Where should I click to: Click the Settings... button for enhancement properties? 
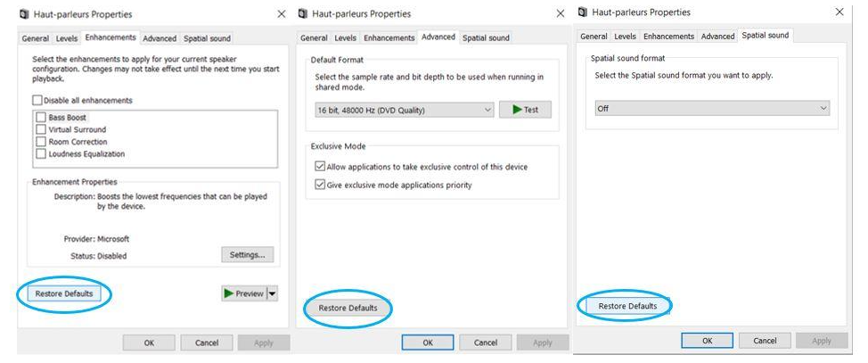[247, 255]
